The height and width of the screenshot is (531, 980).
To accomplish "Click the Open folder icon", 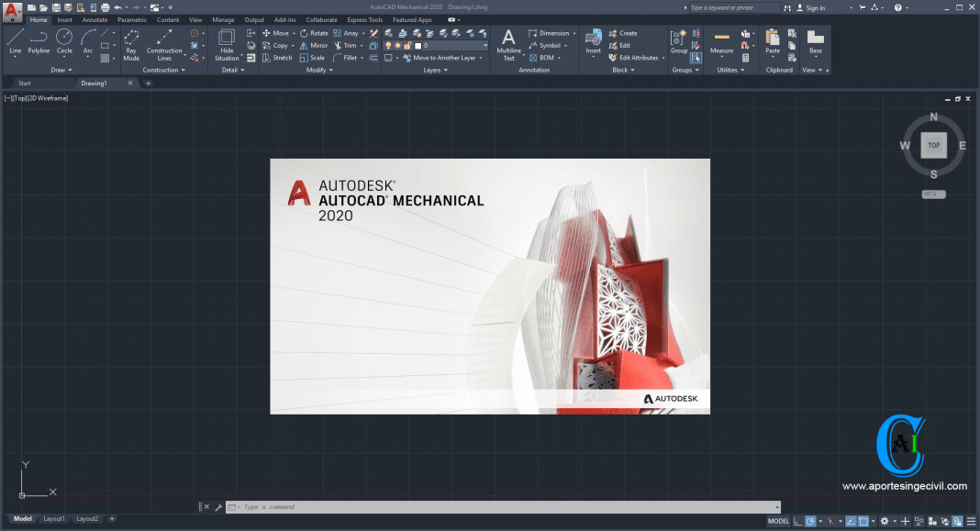I will (x=44, y=7).
